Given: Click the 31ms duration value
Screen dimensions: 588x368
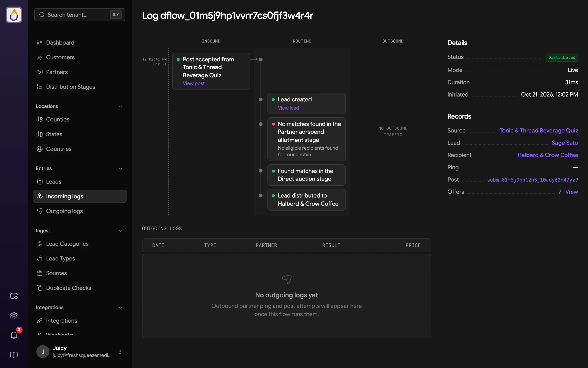Looking at the screenshot, I should (x=571, y=82).
